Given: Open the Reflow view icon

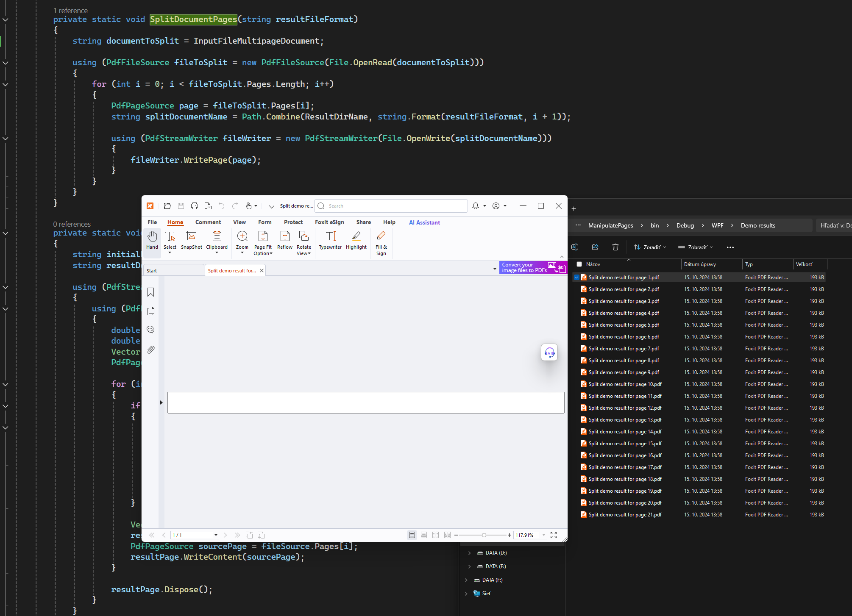Looking at the screenshot, I should (x=285, y=240).
